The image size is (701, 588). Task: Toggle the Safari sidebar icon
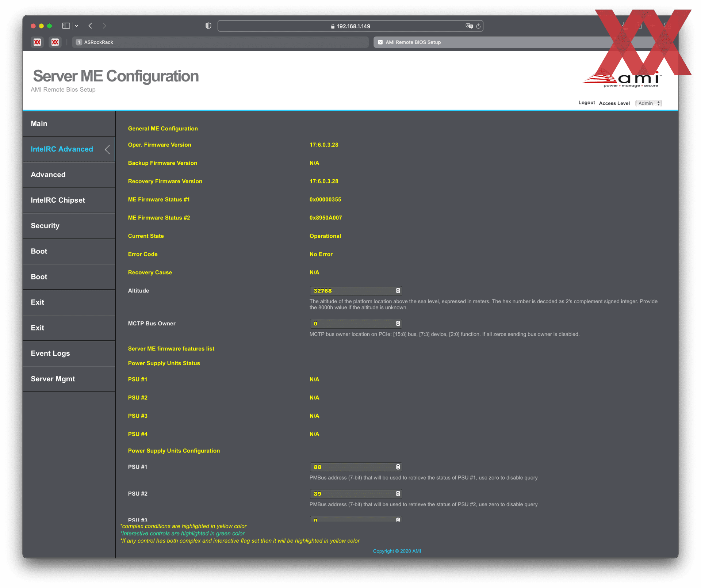coord(66,26)
